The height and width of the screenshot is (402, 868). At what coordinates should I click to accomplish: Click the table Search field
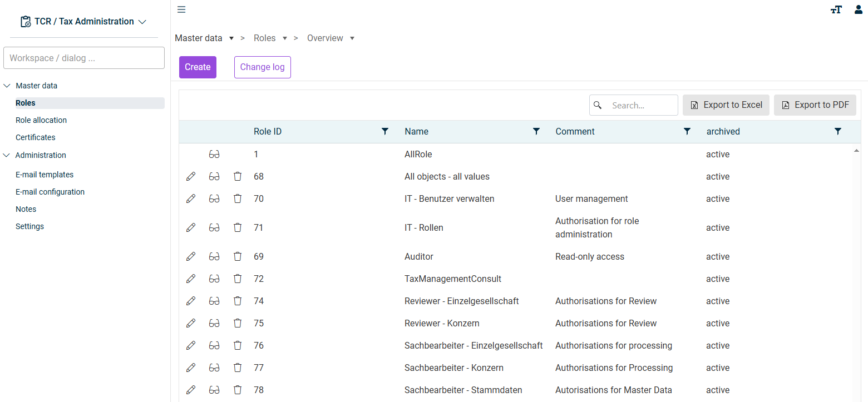634,105
